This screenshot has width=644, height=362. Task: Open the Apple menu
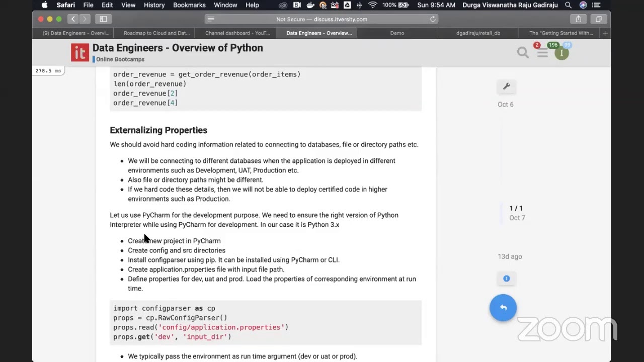(x=44, y=5)
